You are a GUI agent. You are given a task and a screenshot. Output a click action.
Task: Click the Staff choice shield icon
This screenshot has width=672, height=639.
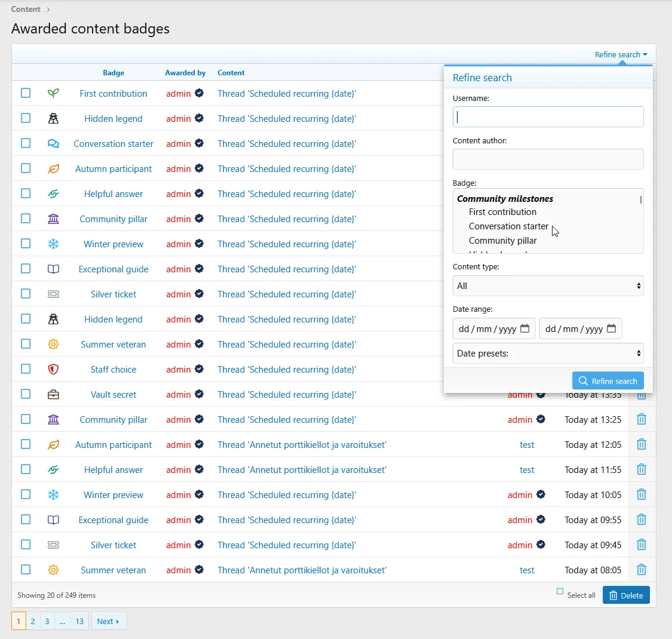pyautogui.click(x=53, y=370)
